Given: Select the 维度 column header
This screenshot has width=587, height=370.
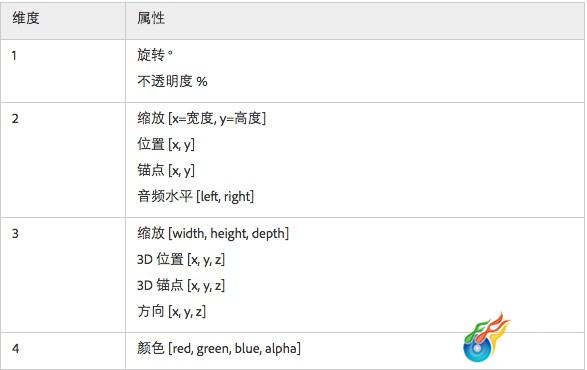Looking at the screenshot, I should click(x=26, y=18).
